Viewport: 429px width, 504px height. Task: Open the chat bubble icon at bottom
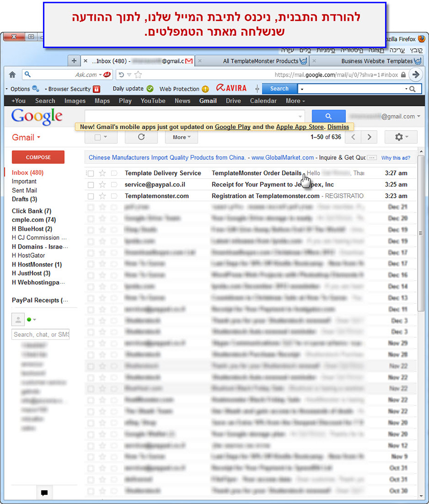[44, 492]
